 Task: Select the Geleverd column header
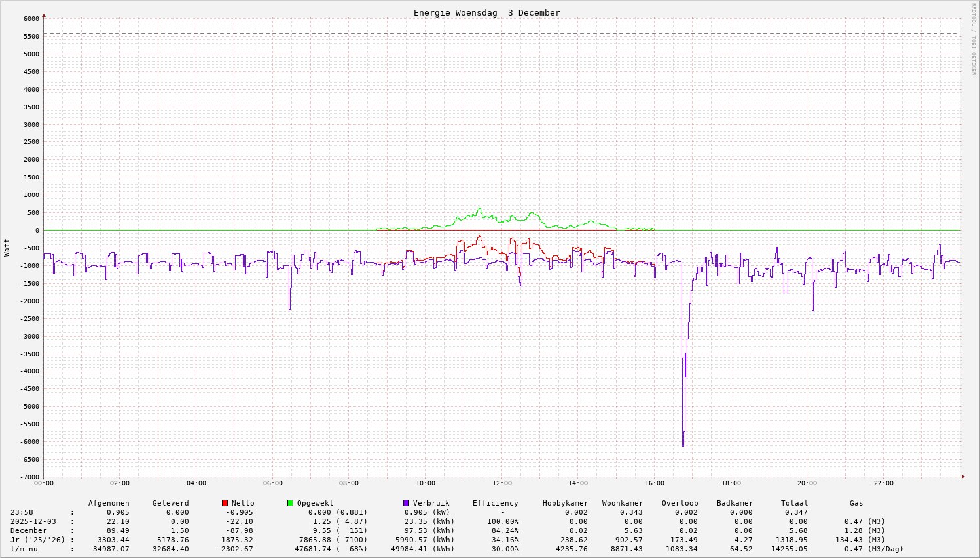point(170,503)
